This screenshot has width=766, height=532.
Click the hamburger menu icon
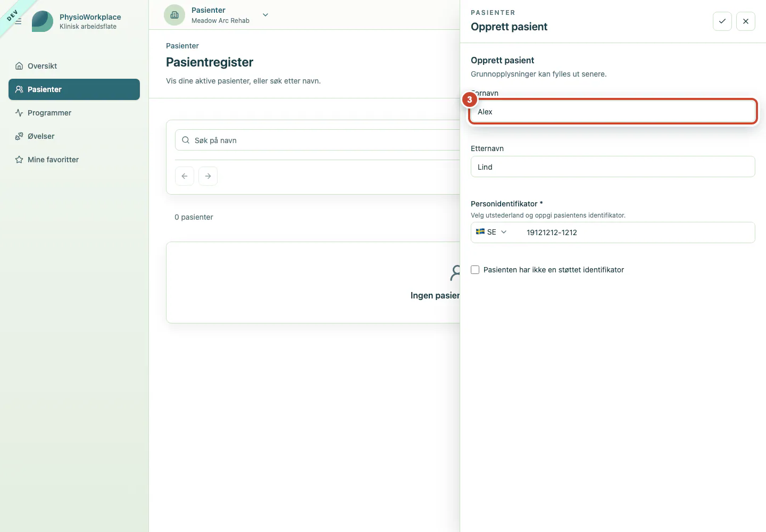[18, 21]
